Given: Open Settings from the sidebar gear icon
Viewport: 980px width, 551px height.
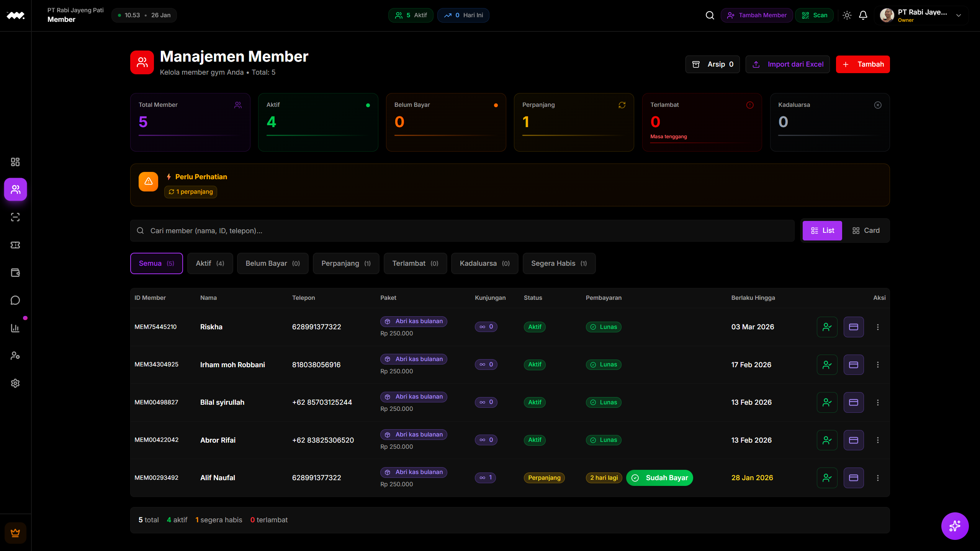Looking at the screenshot, I should point(15,383).
